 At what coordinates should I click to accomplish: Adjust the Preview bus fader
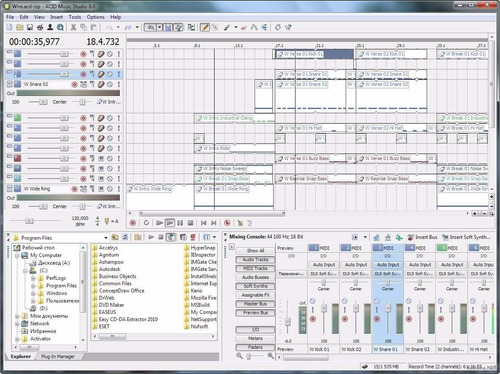coord(288,322)
